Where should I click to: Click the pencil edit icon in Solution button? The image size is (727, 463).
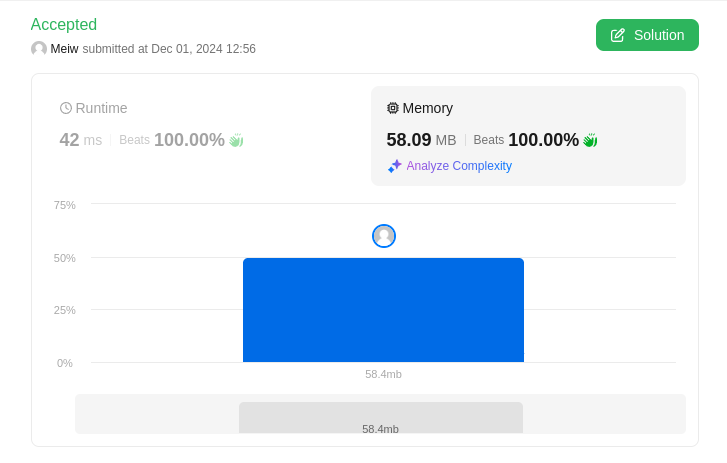pyautogui.click(x=618, y=35)
